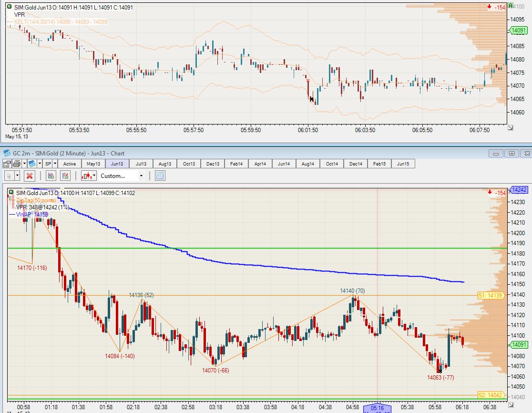Click the VWAP 14159 indicator label
The image size is (532, 413).
point(32,214)
